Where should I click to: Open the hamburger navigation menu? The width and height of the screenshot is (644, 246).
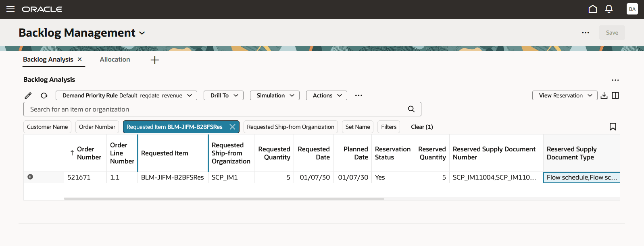coord(10,9)
